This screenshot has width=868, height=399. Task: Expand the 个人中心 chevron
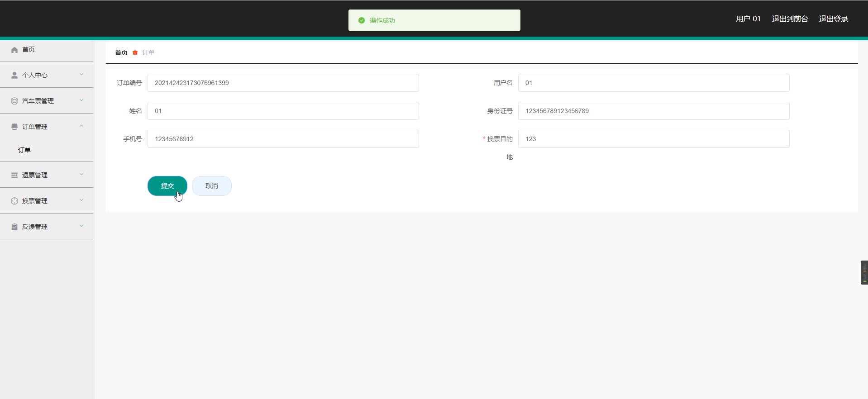click(x=81, y=74)
